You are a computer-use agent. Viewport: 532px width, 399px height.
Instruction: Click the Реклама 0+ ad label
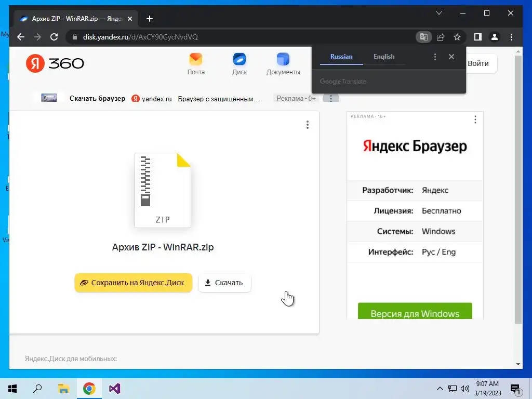click(296, 98)
